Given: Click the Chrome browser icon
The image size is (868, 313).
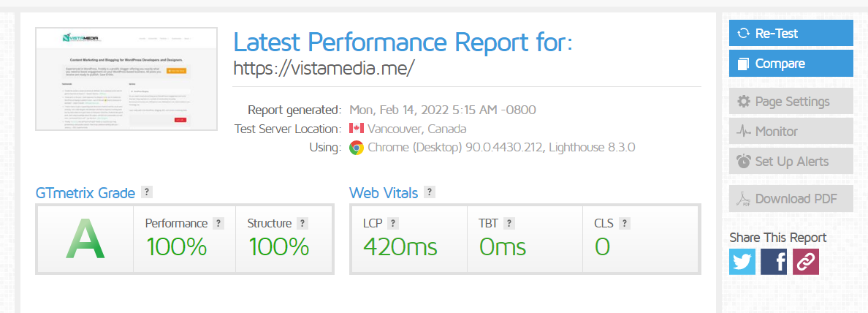Looking at the screenshot, I should (x=357, y=148).
